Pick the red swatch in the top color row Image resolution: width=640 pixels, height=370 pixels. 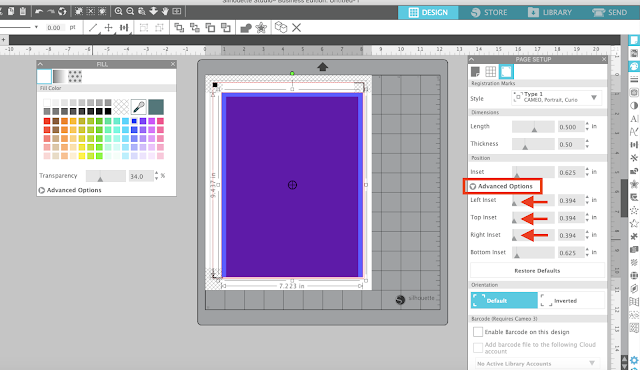pos(47,121)
